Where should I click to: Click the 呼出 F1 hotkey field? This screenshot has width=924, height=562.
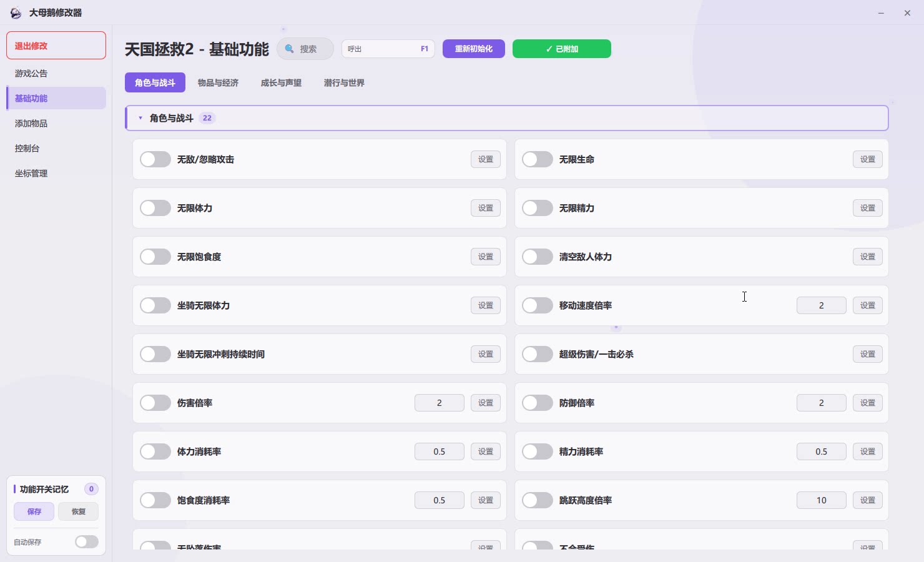pos(388,49)
